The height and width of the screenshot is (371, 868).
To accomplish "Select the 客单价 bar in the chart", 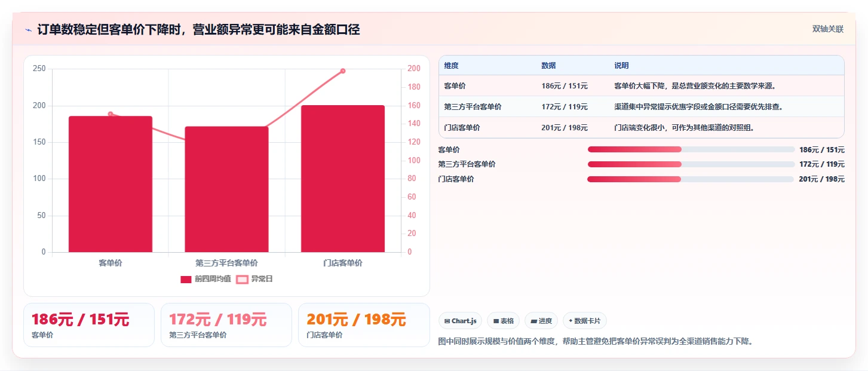I will [x=111, y=184].
